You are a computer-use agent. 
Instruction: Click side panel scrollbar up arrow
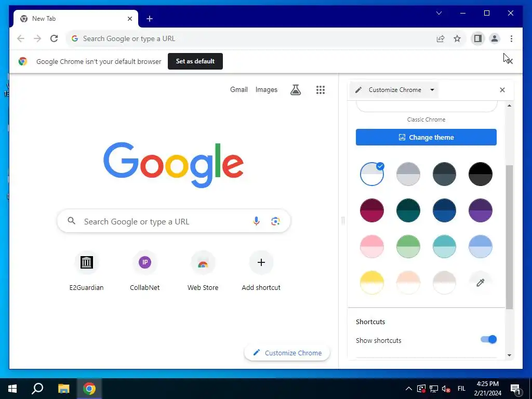pos(509,105)
